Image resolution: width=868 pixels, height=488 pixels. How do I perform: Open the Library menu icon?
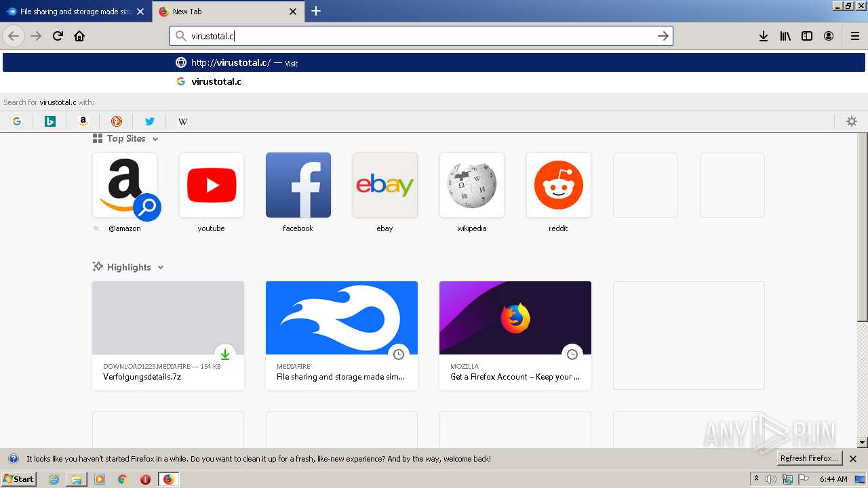pyautogui.click(x=785, y=36)
